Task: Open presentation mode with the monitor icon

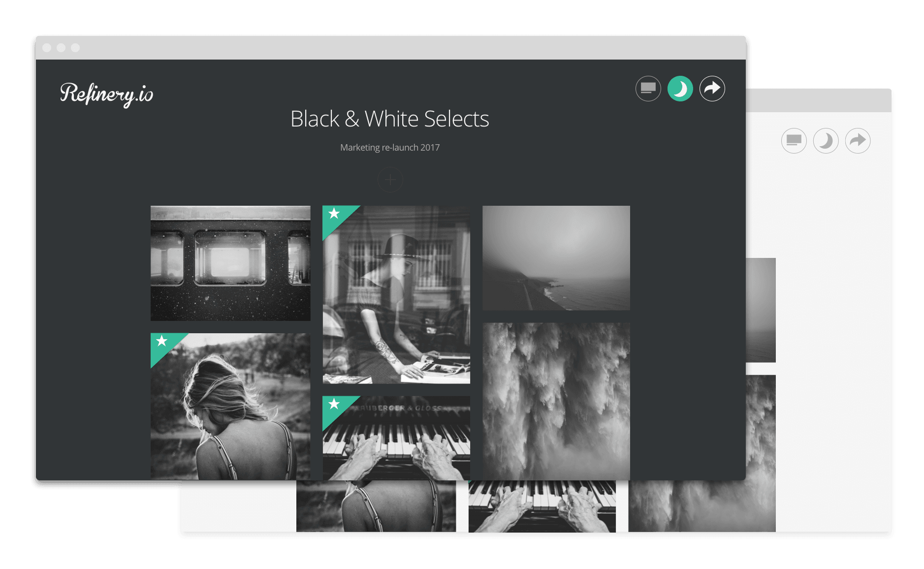Action: [648, 89]
